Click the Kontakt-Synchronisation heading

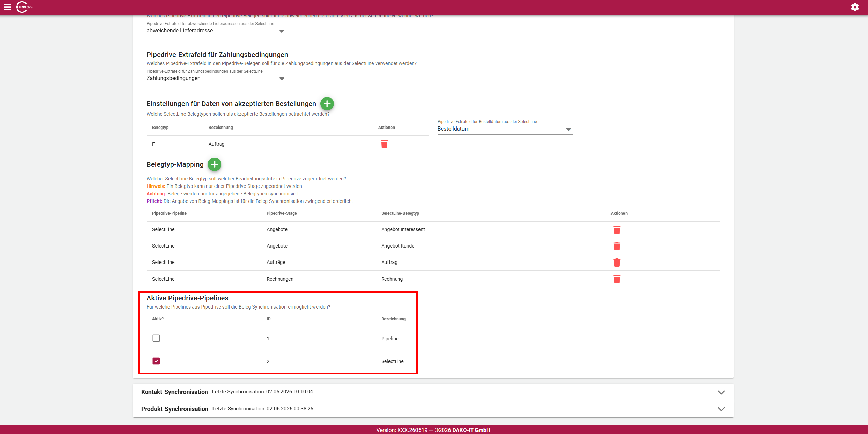point(174,392)
